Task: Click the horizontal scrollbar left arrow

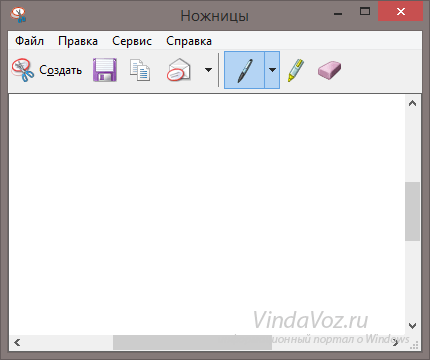Action: [17, 342]
